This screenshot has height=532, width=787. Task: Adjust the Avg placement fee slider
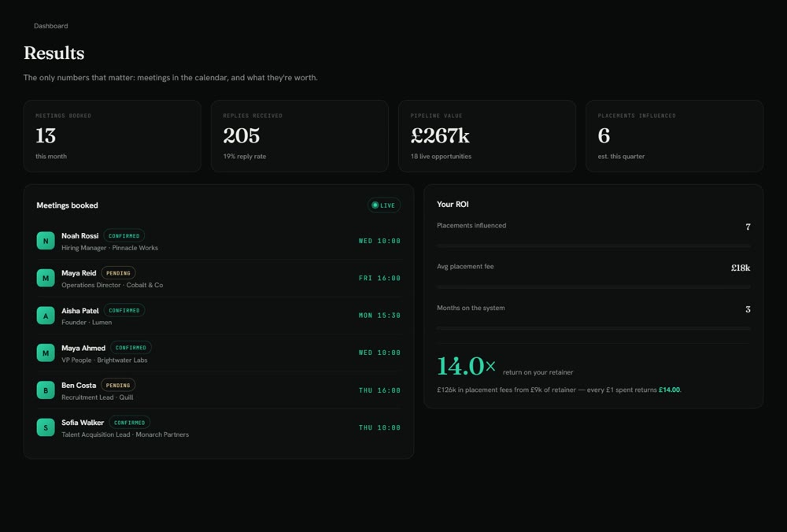[593, 286]
